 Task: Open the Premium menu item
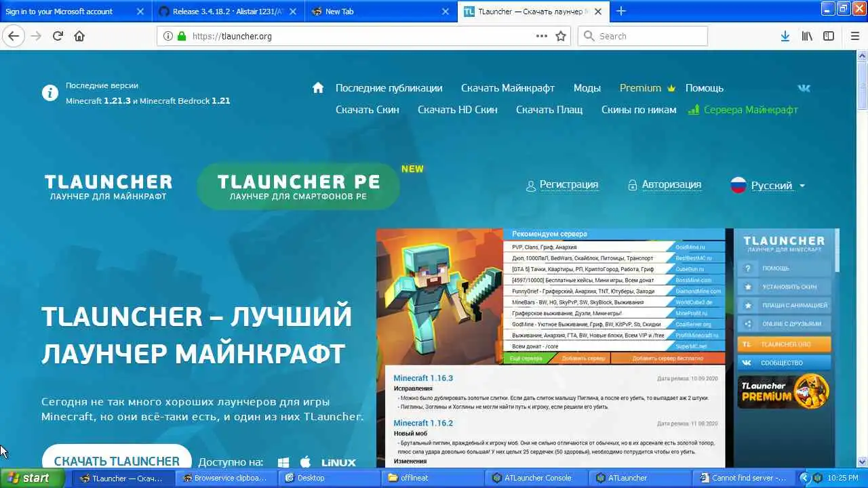640,87
